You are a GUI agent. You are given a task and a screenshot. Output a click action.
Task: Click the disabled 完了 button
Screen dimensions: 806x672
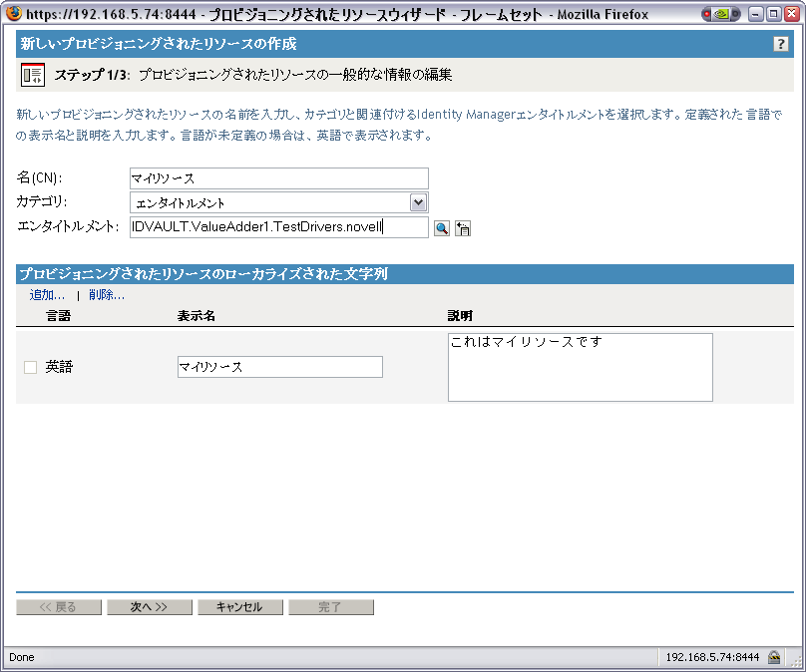pos(331,607)
